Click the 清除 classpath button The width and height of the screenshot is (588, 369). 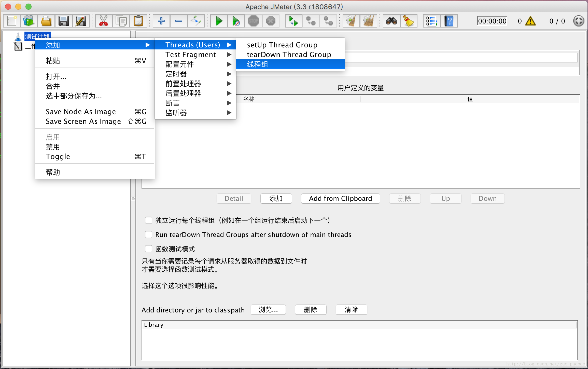click(x=351, y=310)
